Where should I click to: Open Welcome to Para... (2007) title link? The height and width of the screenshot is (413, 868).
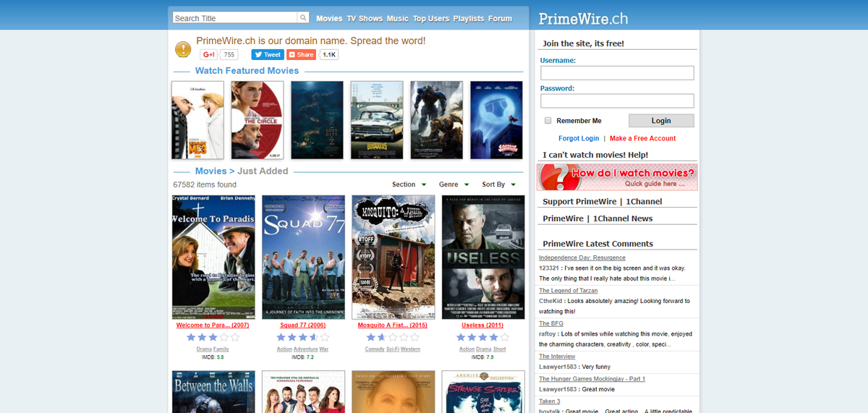pos(213,325)
